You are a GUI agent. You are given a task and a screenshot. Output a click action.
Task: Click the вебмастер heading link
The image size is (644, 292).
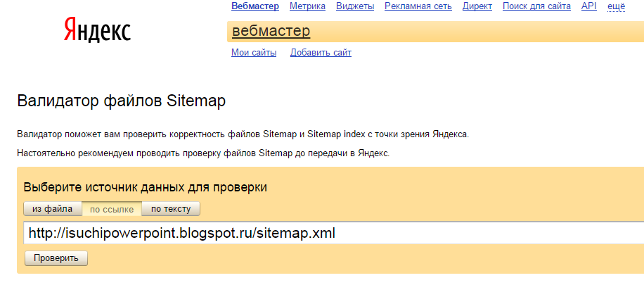tap(271, 31)
